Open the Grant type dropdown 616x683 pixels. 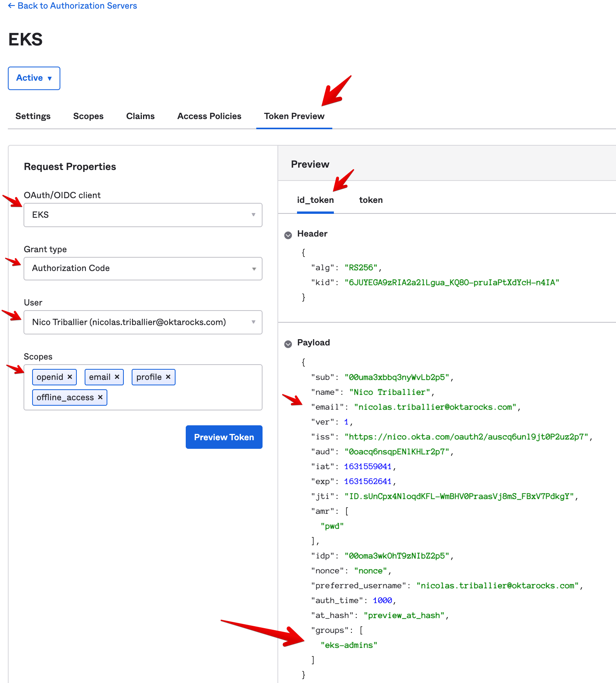click(143, 269)
